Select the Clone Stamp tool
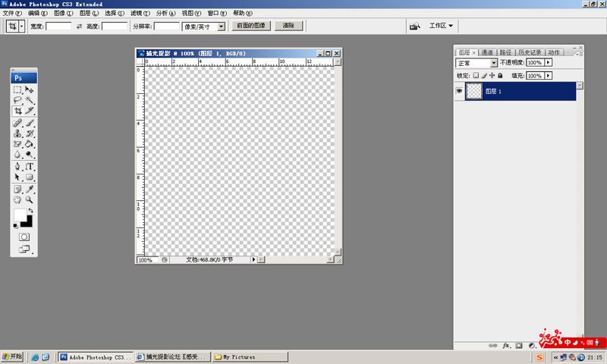Screen dimensions: 607x364 pyautogui.click(x=17, y=133)
